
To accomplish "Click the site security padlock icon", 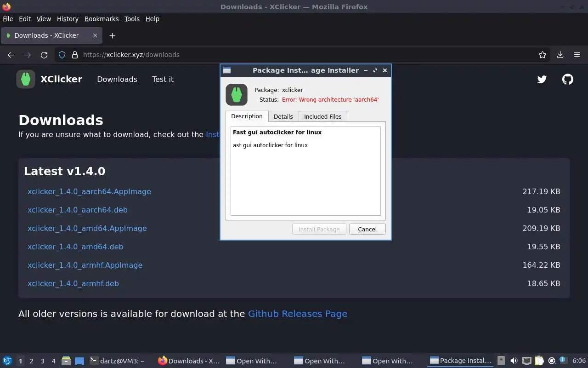I will coord(75,55).
